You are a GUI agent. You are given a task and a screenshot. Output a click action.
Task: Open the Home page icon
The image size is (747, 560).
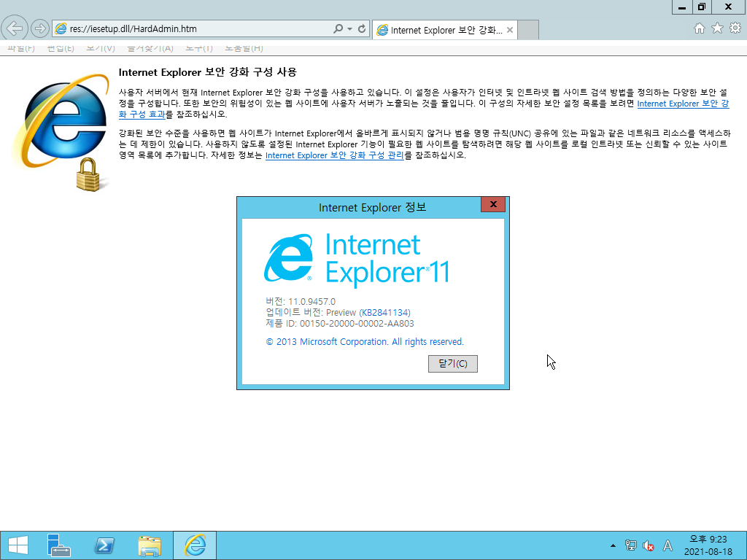[700, 28]
